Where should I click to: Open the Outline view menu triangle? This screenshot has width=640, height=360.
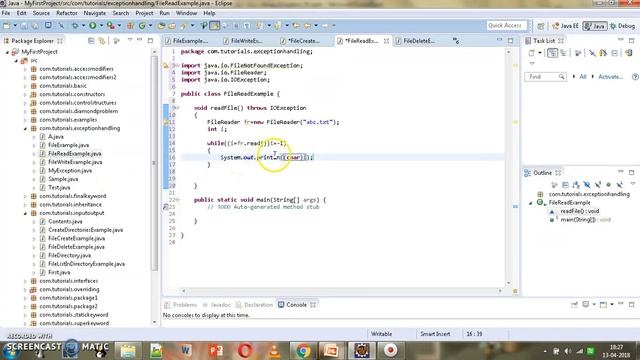[633, 184]
